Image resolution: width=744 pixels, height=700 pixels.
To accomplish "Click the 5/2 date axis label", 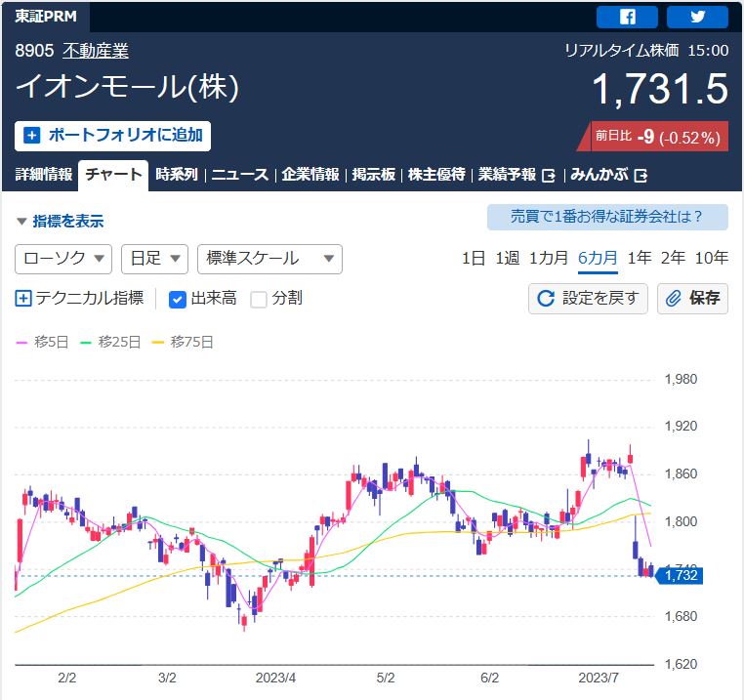I will click(x=386, y=678).
